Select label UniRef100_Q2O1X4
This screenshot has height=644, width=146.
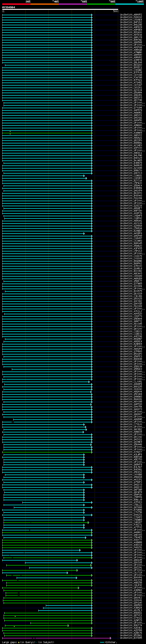[x=131, y=90]
